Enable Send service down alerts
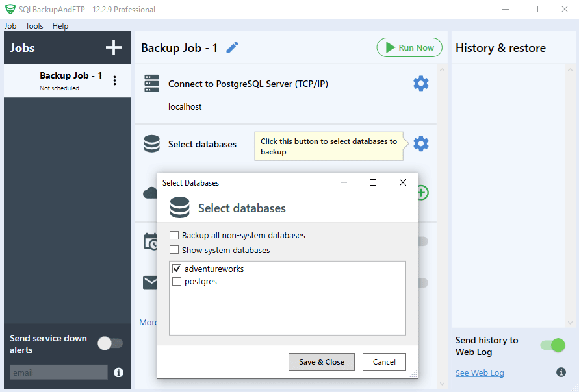 click(110, 344)
